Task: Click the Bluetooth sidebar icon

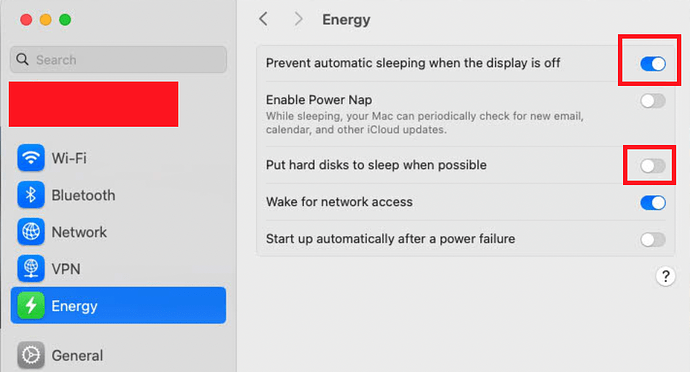Action: click(x=31, y=195)
